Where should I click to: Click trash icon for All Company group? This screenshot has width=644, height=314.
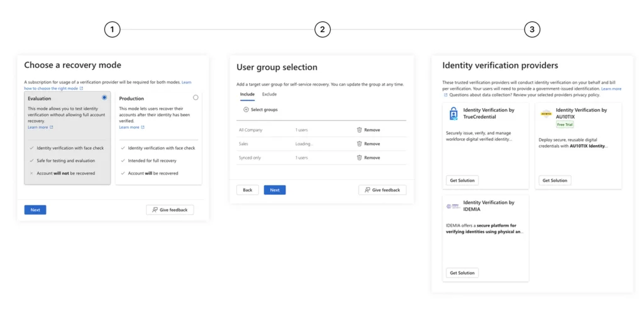[x=359, y=130]
